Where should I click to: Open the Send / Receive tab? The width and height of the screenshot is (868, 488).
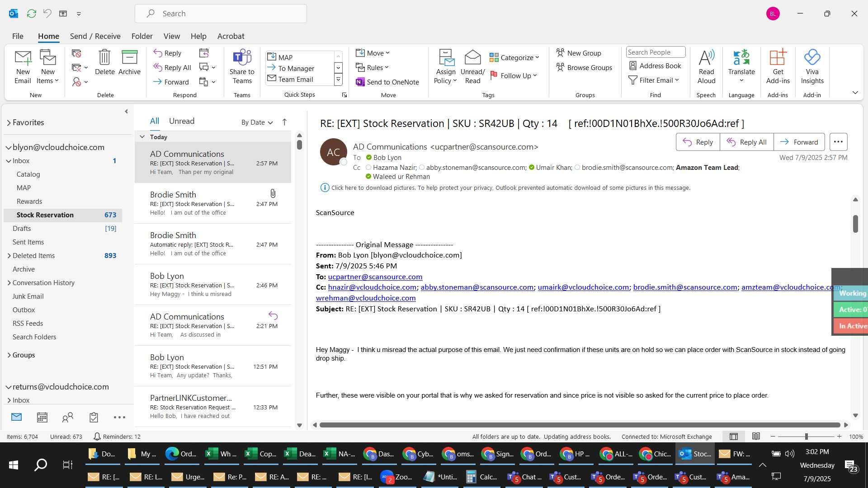[x=95, y=36]
